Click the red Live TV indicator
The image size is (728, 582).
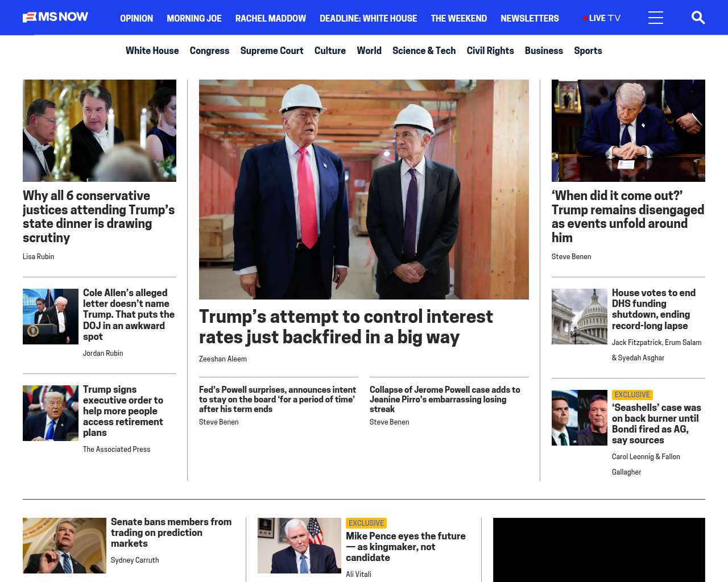pyautogui.click(x=602, y=18)
